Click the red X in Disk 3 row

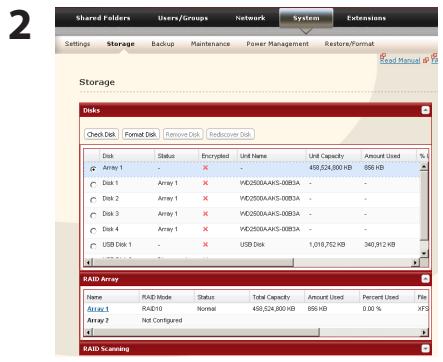(205, 214)
